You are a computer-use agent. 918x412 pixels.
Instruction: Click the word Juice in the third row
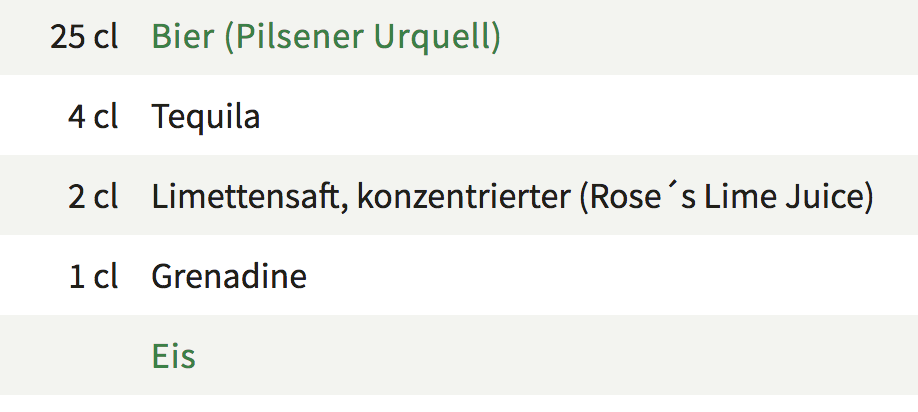click(x=829, y=197)
